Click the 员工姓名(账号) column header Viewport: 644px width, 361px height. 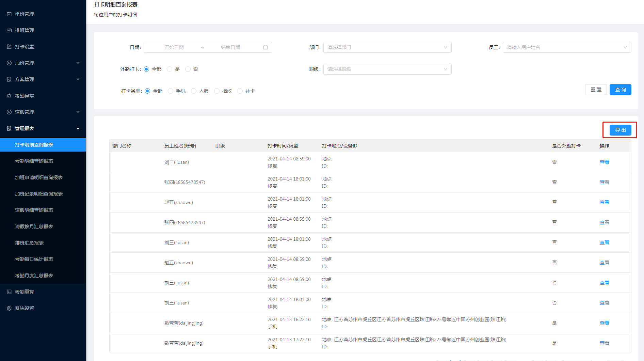tap(180, 146)
